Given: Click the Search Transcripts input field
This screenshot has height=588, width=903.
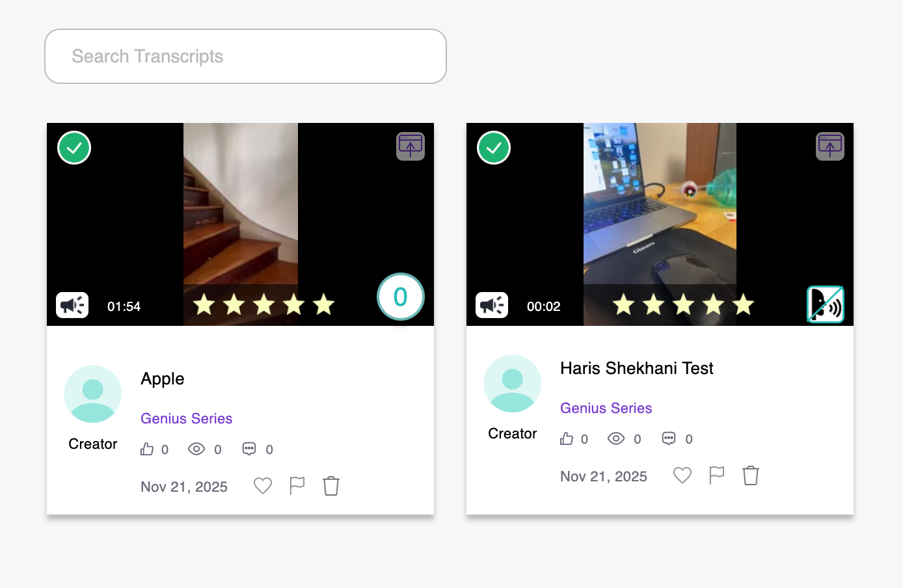Looking at the screenshot, I should pos(245,57).
